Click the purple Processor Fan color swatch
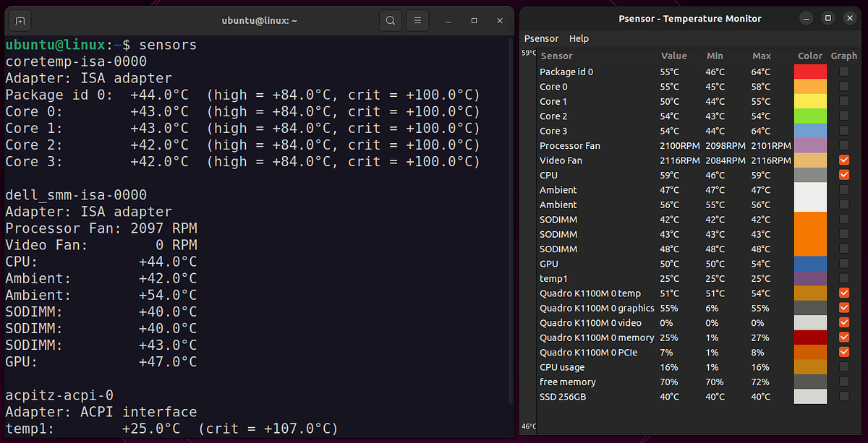The width and height of the screenshot is (868, 443). pyautogui.click(x=810, y=145)
